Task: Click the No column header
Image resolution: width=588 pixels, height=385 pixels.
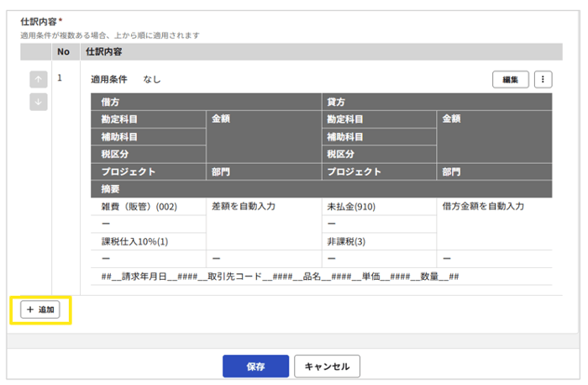Action: click(x=63, y=52)
